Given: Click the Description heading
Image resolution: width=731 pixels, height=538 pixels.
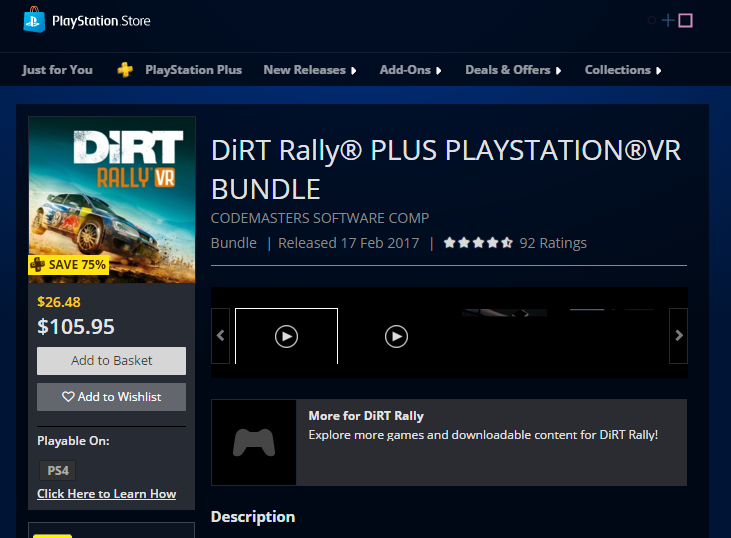Looking at the screenshot, I should click(253, 517).
